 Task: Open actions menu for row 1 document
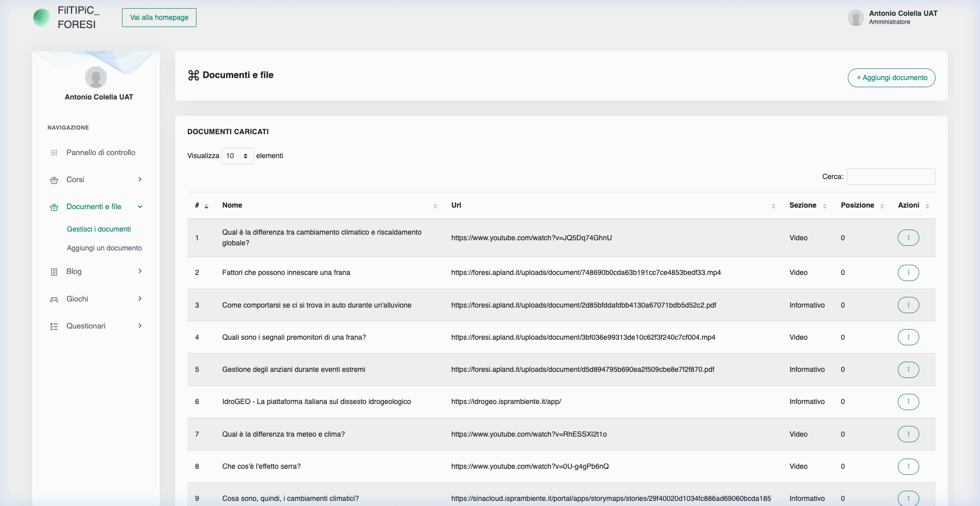click(908, 238)
